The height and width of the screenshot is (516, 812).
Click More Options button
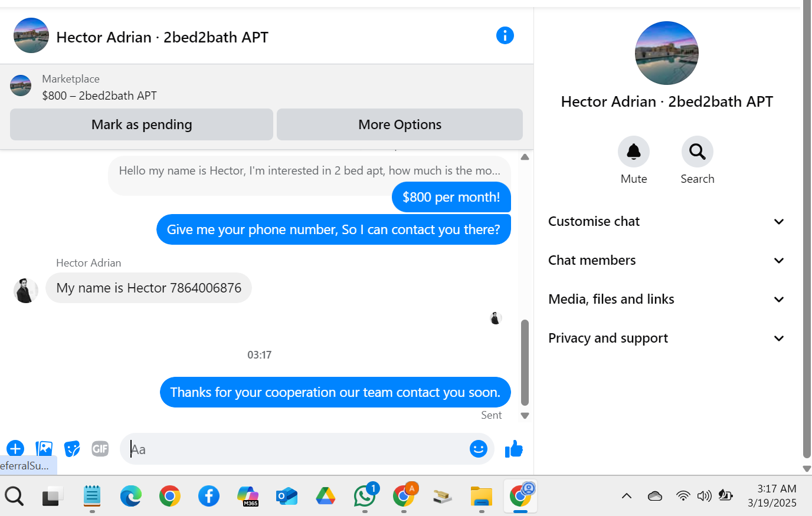(x=400, y=124)
